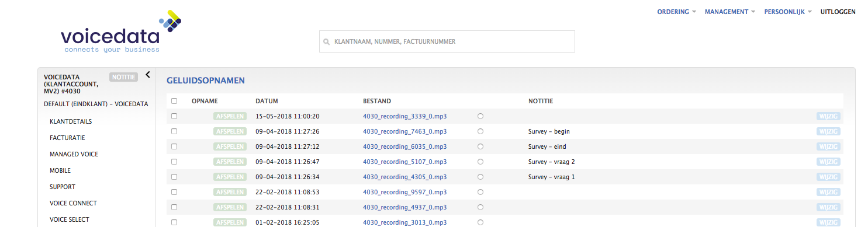Download 4030_recording_7463_0.mp3
This screenshot has width=868, height=227.
(404, 131)
